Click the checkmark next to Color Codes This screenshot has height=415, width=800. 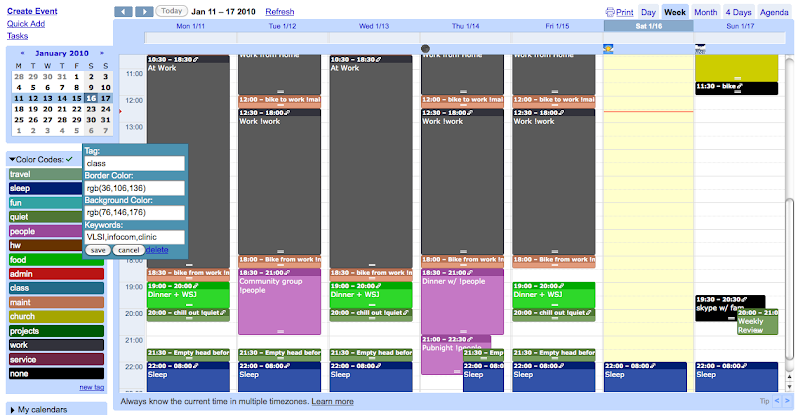69,159
